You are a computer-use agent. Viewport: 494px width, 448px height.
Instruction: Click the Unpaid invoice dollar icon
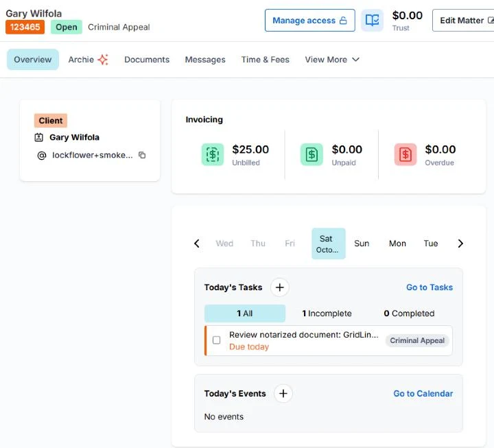(311, 154)
